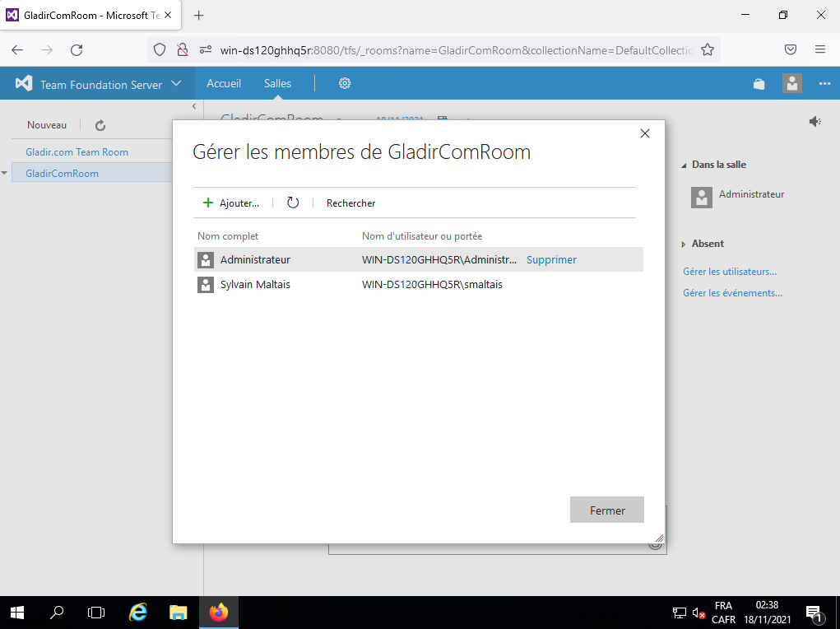
Task: Open the Visual Studio logo home
Action: click(x=24, y=84)
